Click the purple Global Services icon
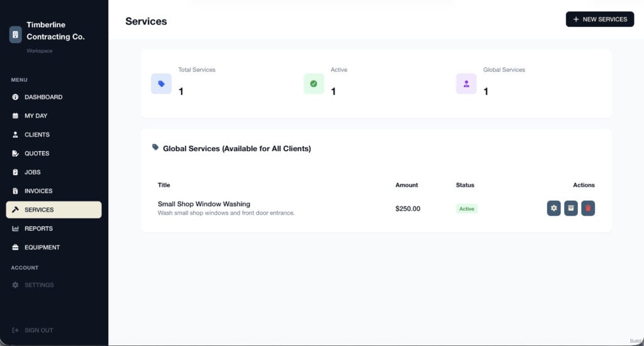 pos(466,84)
